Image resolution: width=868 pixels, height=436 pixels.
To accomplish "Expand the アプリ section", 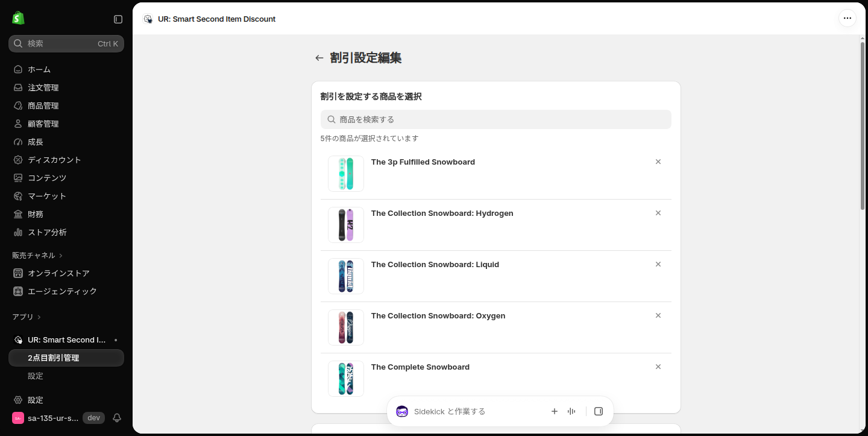I will pyautogui.click(x=27, y=317).
